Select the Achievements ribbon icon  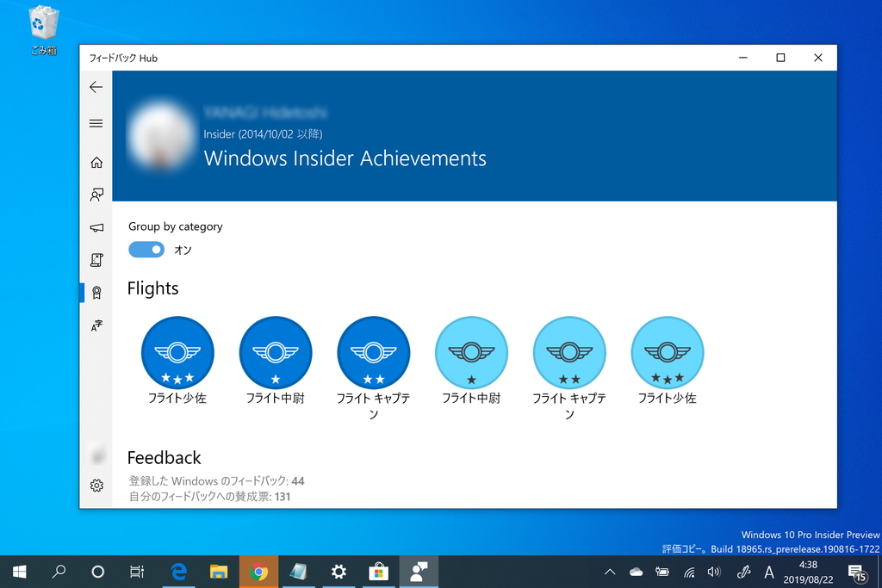click(x=96, y=292)
